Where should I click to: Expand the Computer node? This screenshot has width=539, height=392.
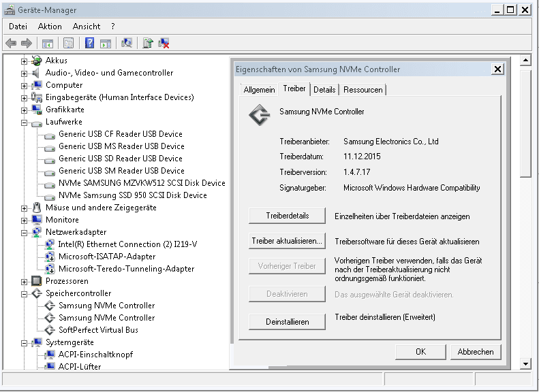tap(24, 86)
